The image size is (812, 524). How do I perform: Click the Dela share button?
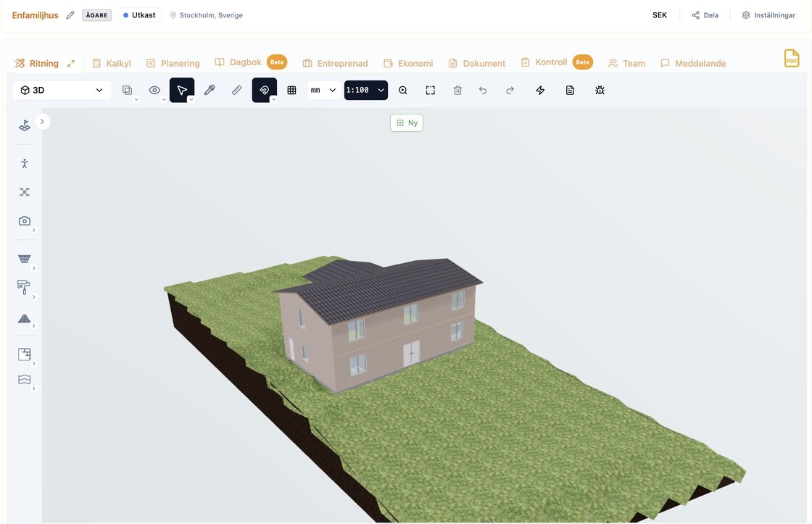(x=705, y=15)
